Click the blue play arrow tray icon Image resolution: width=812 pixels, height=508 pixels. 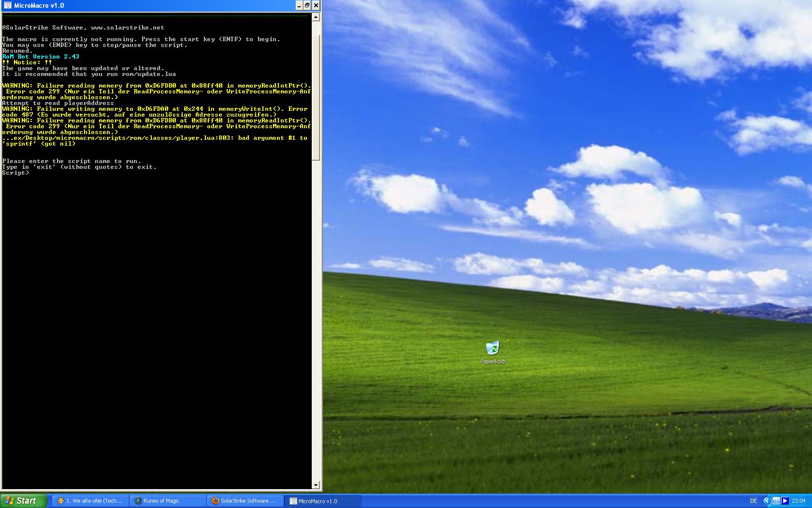[x=785, y=501]
